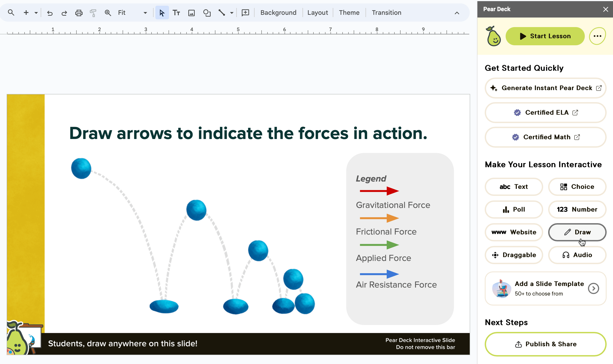The width and height of the screenshot is (613, 364).
Task: Open the Fit zoom level dropdown
Action: pyautogui.click(x=132, y=13)
